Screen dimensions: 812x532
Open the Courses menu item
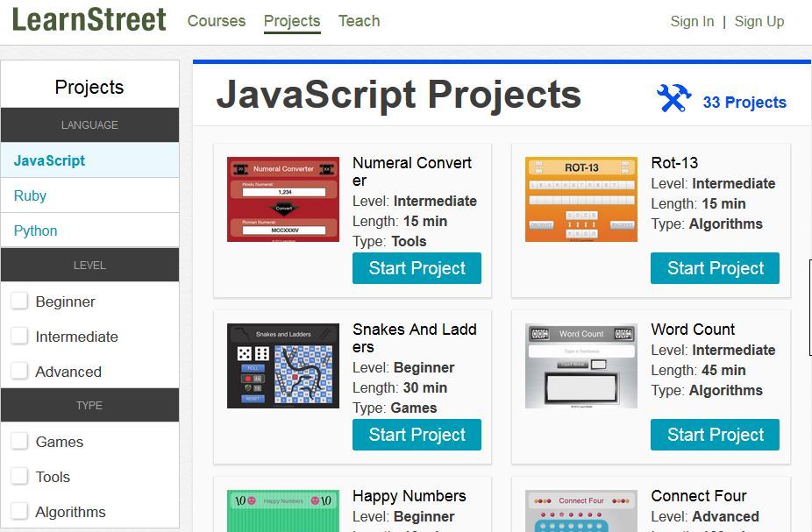tap(217, 21)
